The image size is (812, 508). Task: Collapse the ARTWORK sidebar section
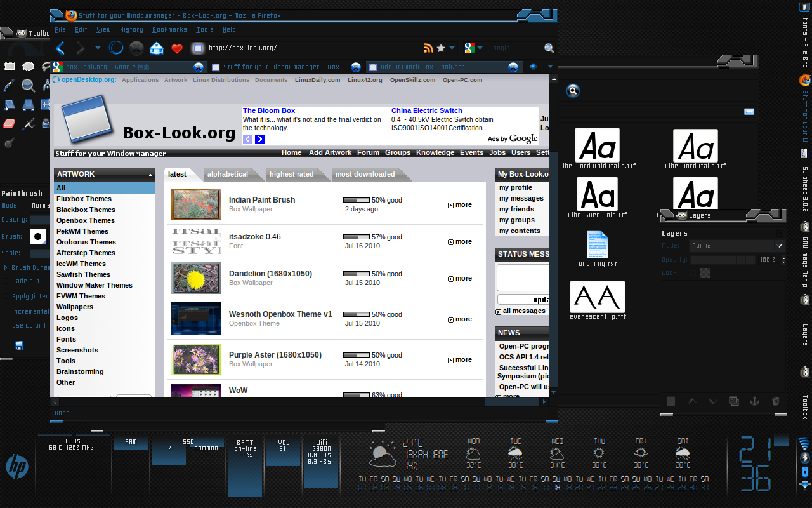tap(150, 175)
